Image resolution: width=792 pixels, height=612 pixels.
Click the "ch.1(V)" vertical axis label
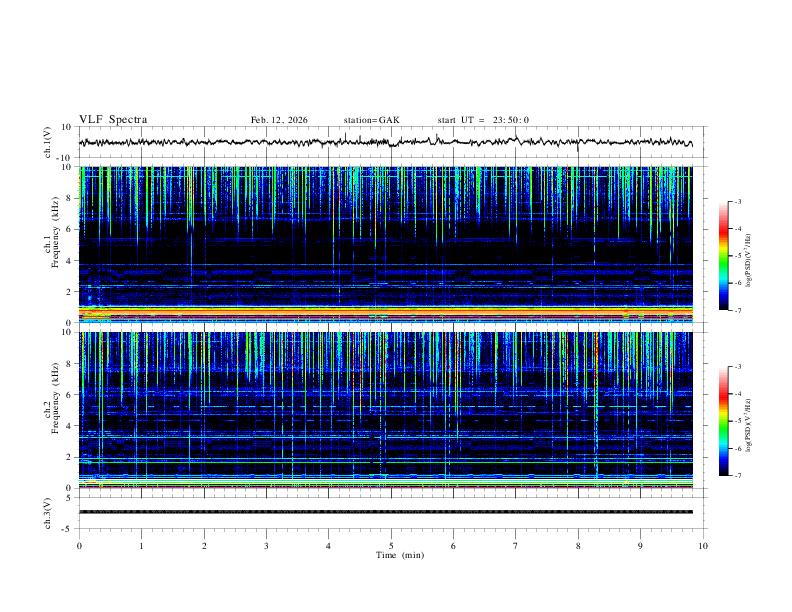pos(48,142)
